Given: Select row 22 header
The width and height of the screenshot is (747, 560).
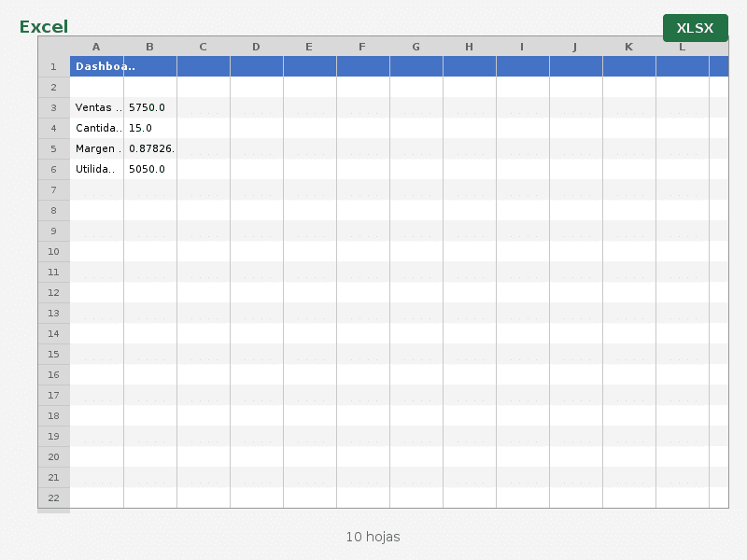Looking at the screenshot, I should point(53,497).
